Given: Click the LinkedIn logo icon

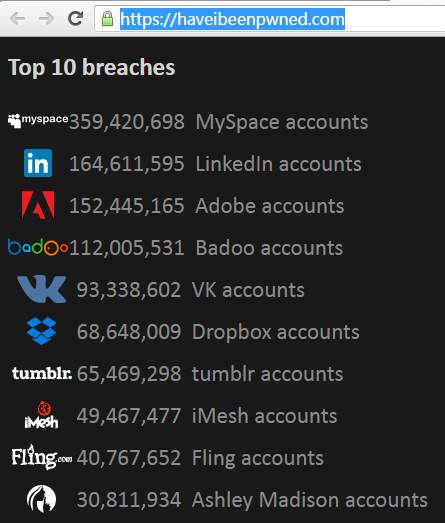Looking at the screenshot, I should click(38, 163).
